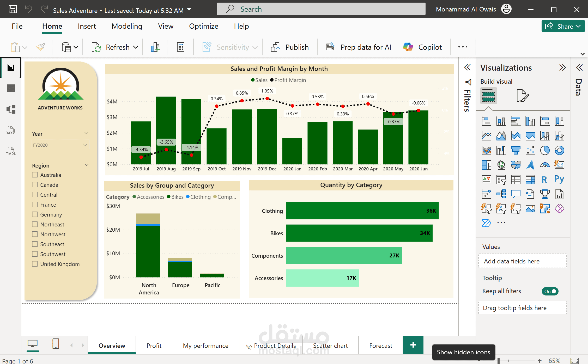Check the Central region checkbox
This screenshot has width=588, height=364.
(35, 194)
